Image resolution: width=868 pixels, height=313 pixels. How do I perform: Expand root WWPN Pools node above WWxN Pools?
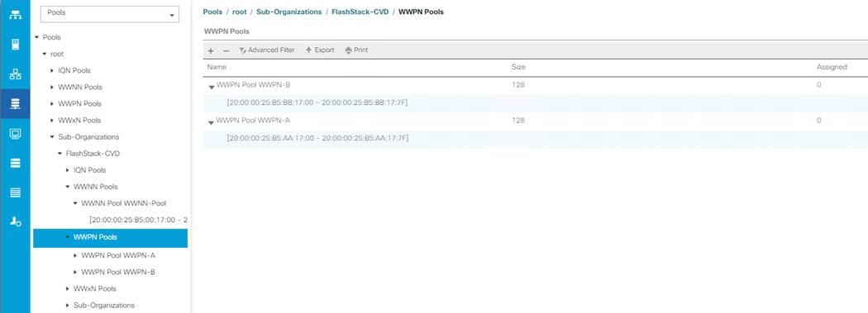tap(52, 103)
